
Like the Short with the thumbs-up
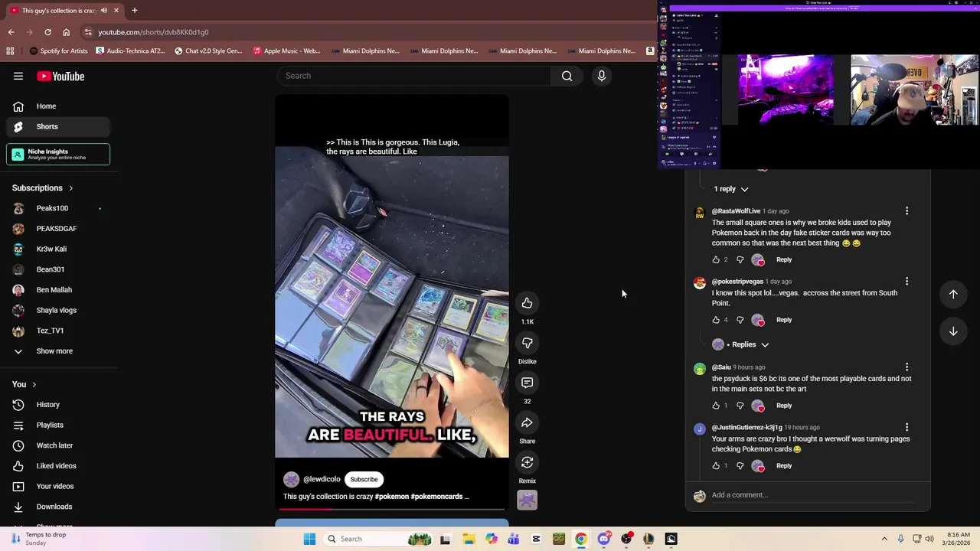pos(527,303)
